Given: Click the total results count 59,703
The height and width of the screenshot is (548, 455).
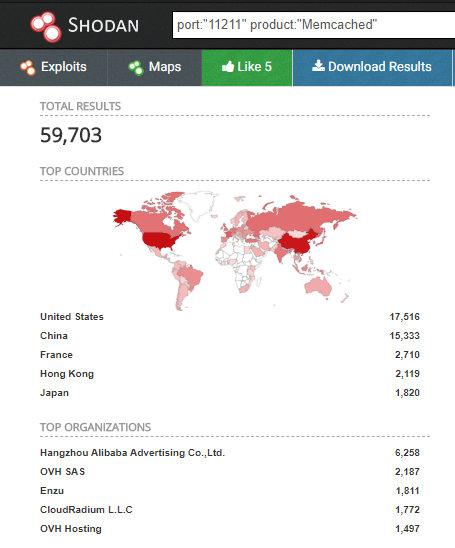Looking at the screenshot, I should pos(71,135).
